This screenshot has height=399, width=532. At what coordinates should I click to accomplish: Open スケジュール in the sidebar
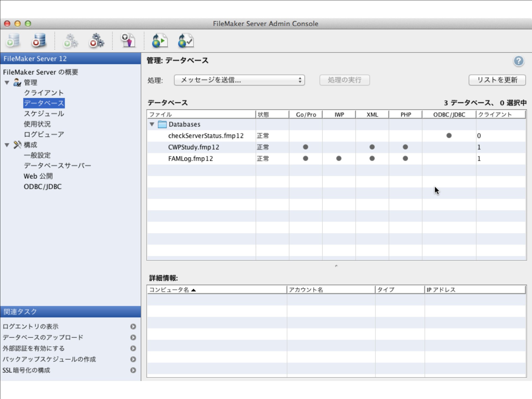(x=44, y=114)
